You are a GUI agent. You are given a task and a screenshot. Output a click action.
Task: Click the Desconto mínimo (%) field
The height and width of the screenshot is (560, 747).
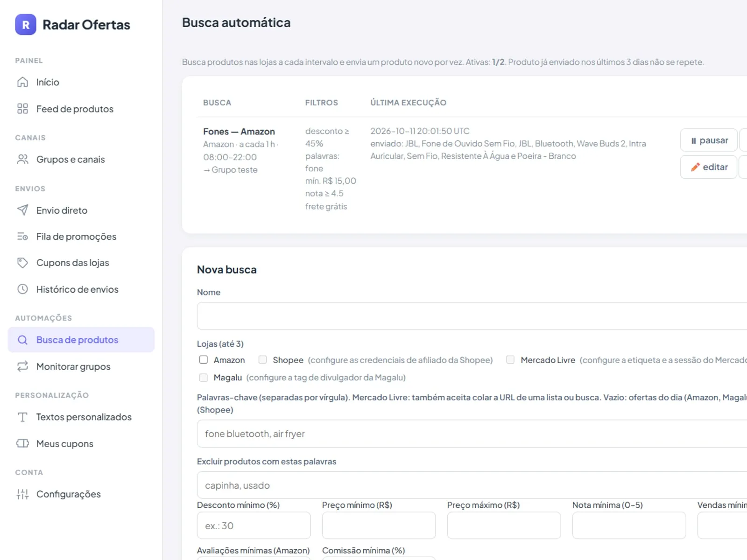coord(254,525)
